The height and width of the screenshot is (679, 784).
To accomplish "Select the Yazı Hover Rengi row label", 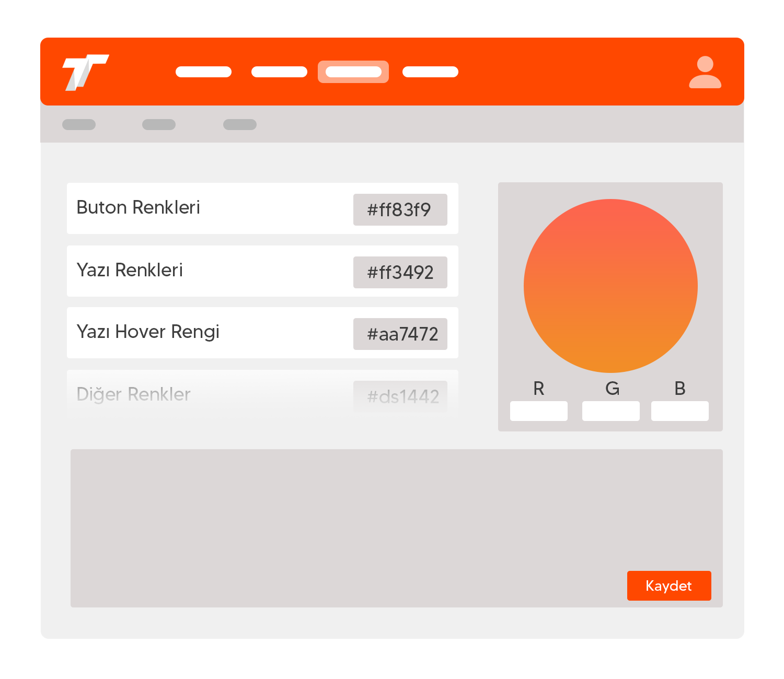I will 148,332.
